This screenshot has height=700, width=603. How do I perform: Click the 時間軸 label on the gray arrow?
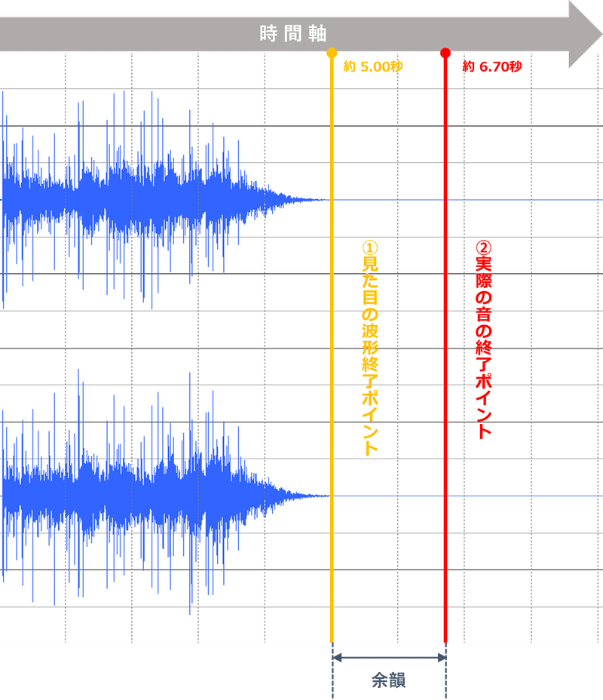(293, 33)
